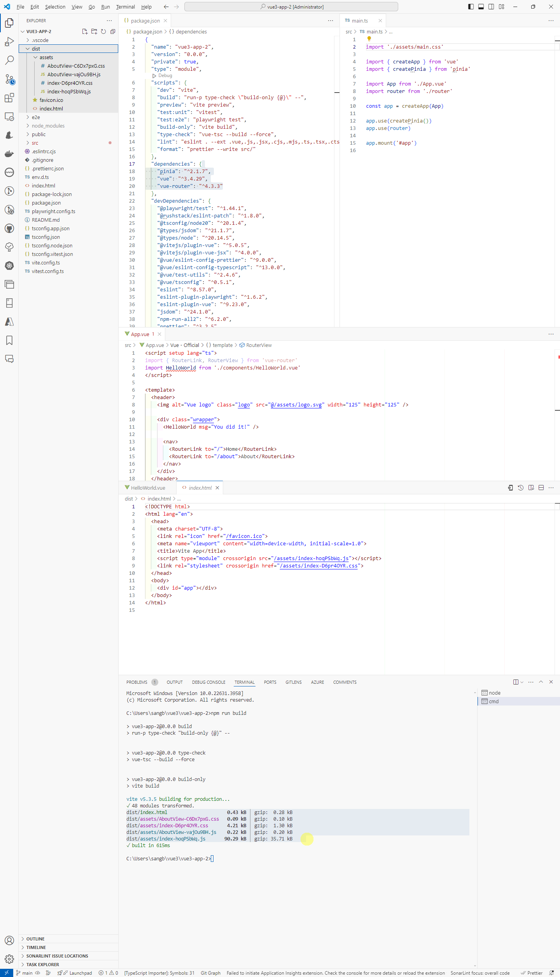Open the Docker view in the activity bar
The height and width of the screenshot is (977, 560).
click(9, 154)
